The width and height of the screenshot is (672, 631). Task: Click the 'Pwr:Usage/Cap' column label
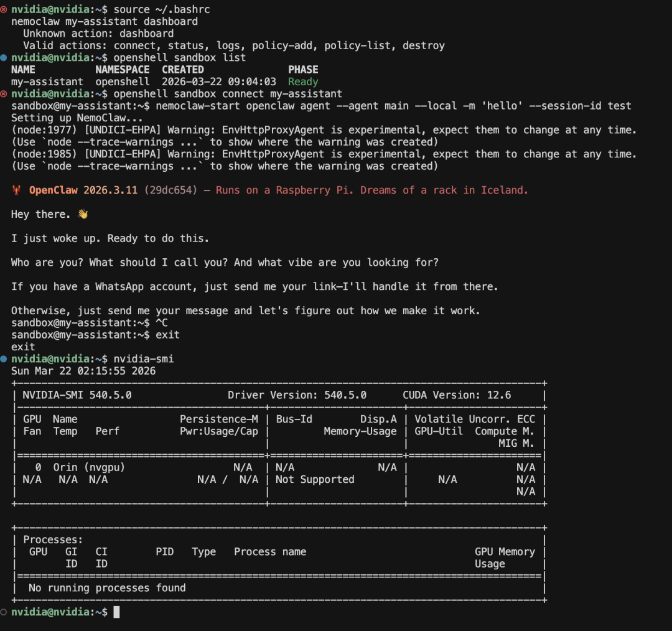pyautogui.click(x=219, y=431)
